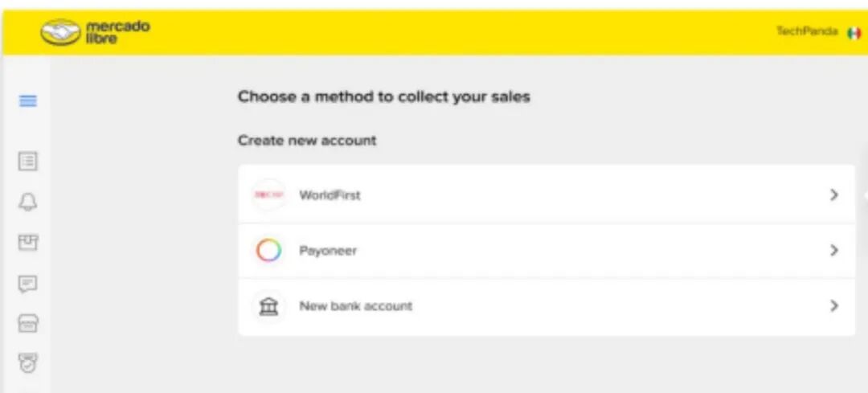
Task: Open the TechPanda account menu
Action: [x=806, y=31]
